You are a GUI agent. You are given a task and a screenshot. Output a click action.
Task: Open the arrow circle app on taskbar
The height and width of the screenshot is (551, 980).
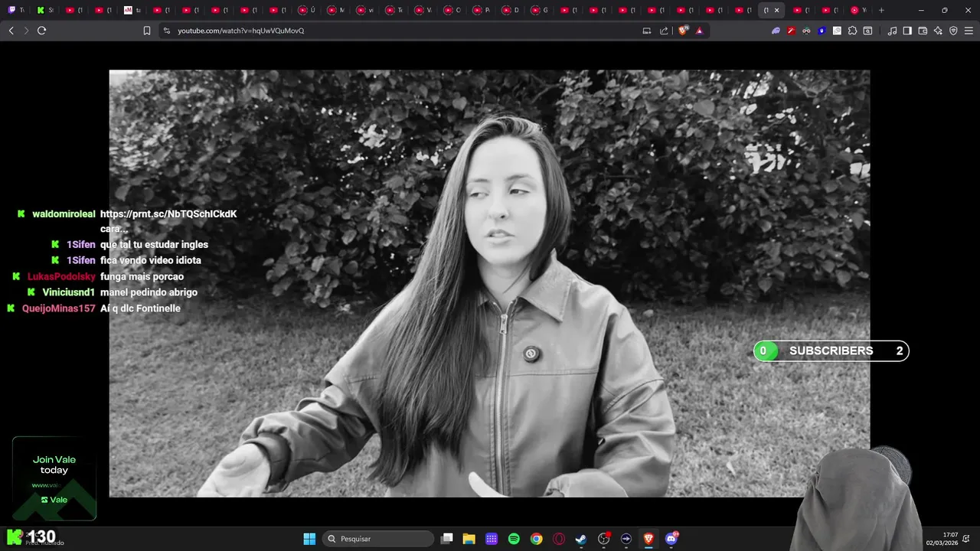(x=626, y=539)
